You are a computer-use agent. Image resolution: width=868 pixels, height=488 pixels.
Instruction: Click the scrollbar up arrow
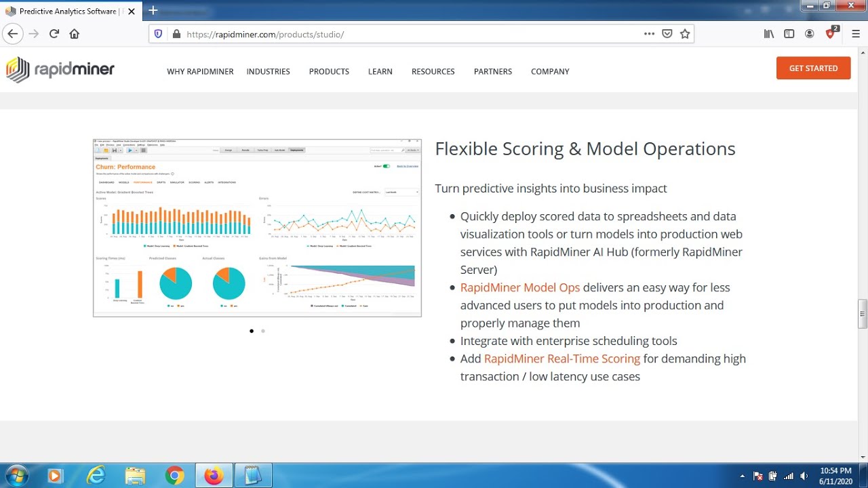(863, 52)
